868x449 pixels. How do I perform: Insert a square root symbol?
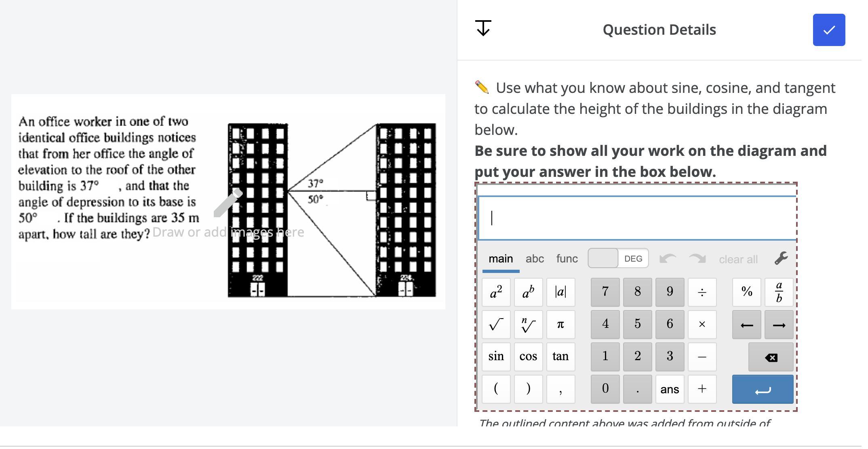coord(496,325)
